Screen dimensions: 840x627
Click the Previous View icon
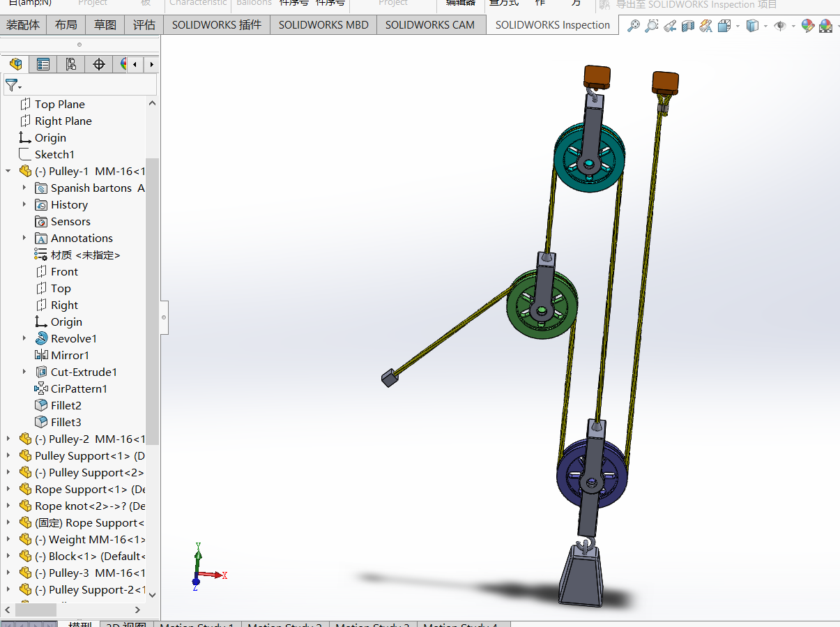click(669, 26)
